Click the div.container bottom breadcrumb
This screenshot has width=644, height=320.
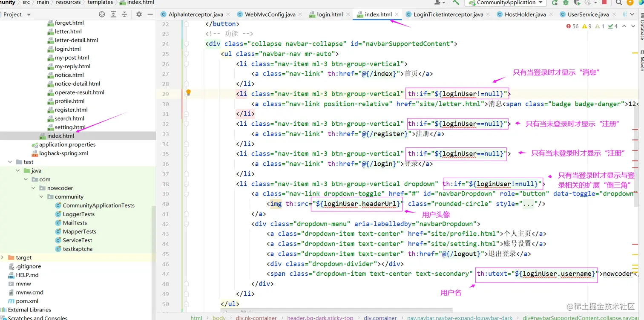point(380,317)
